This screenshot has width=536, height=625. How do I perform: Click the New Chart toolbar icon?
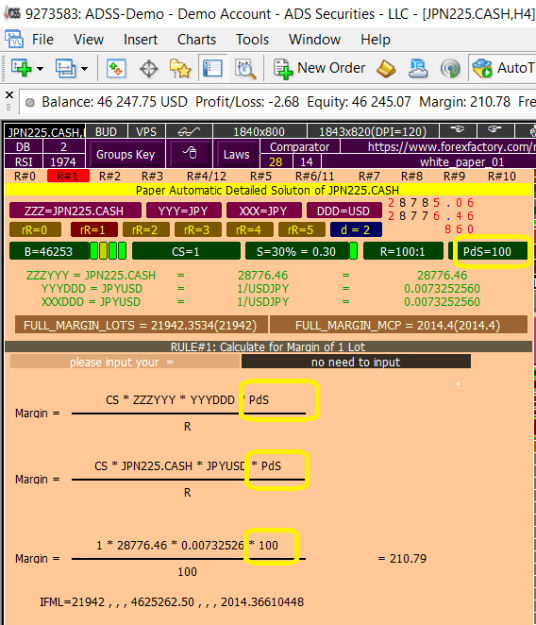click(x=21, y=68)
